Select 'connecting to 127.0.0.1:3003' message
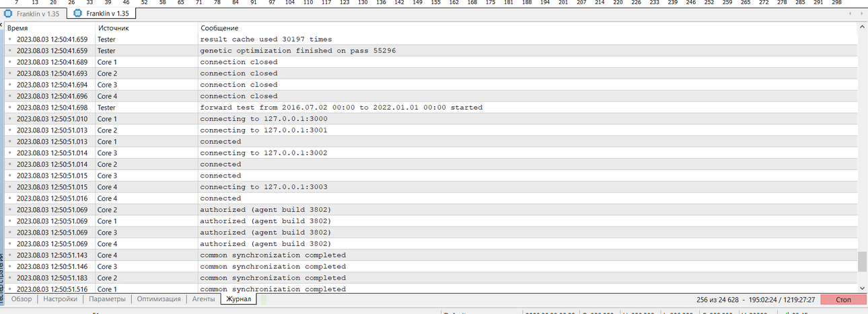This screenshot has width=868, height=314. (264, 187)
